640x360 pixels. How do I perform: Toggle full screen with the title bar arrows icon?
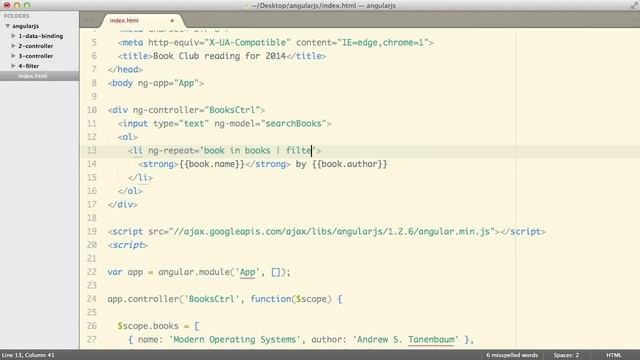[x=634, y=5]
